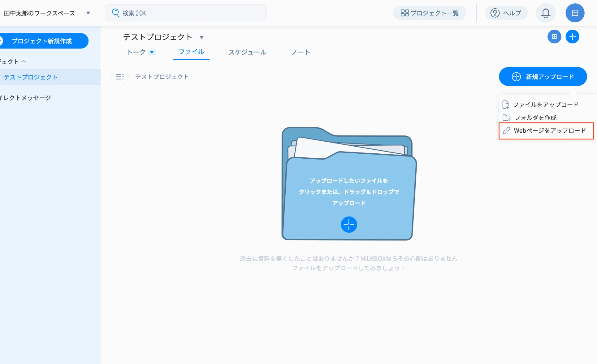The height and width of the screenshot is (364, 597).
Task: Open the workspace switcher dropdown arrow
Action: (88, 13)
